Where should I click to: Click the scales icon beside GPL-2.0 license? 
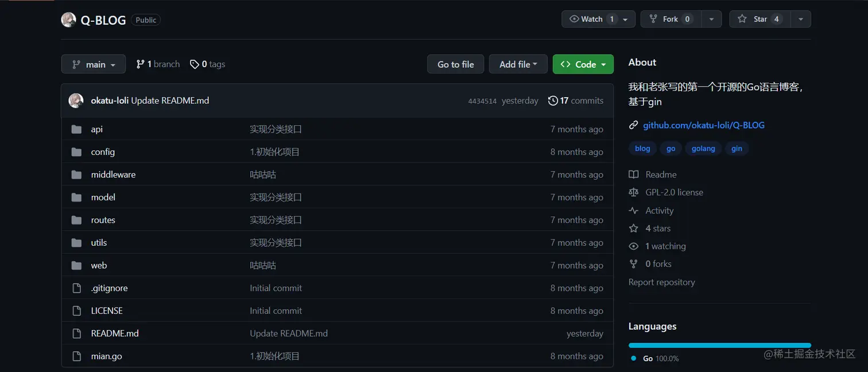634,192
